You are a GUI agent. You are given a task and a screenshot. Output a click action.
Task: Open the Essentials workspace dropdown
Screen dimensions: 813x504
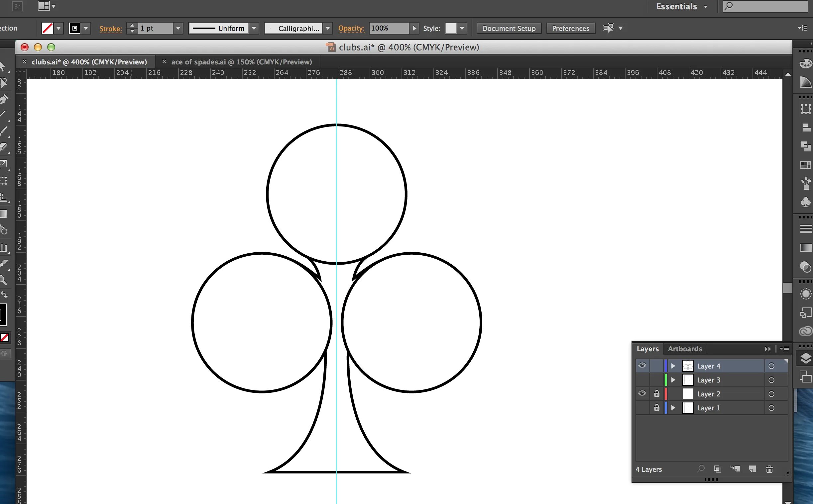[x=681, y=7]
